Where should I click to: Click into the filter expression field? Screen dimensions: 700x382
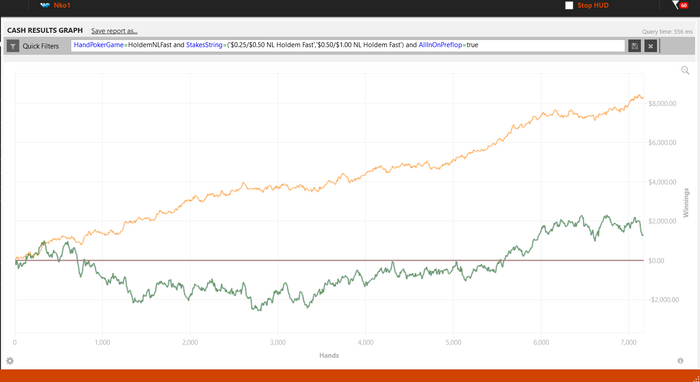tap(348, 46)
